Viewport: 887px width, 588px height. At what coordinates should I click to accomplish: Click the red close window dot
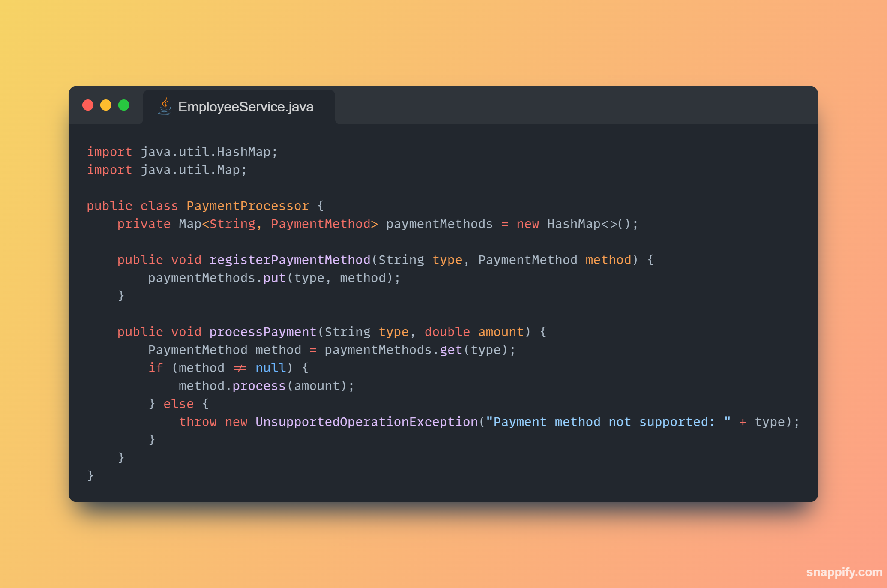(x=88, y=105)
